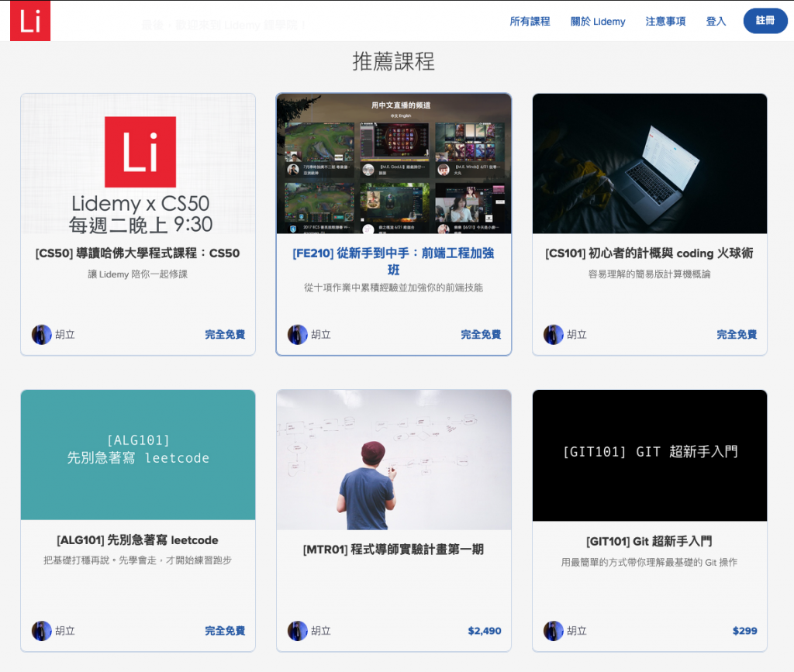Image resolution: width=794 pixels, height=672 pixels.
Task: Click 完全免費 label on FE210 card
Action: (481, 335)
